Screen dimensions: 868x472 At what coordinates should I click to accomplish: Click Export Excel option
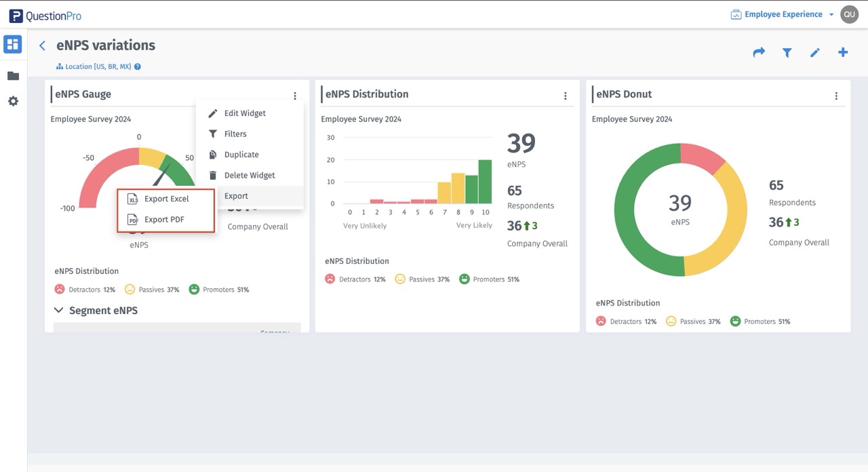[x=166, y=199]
